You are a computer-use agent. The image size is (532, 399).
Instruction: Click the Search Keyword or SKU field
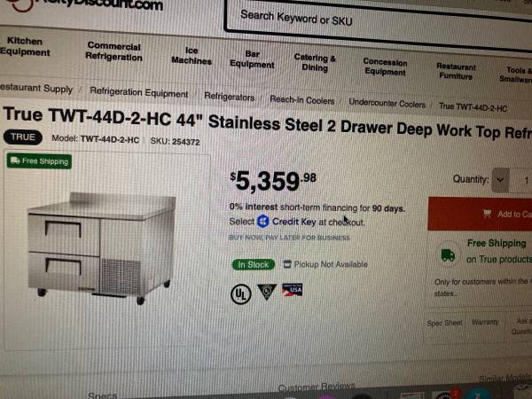pyautogui.click(x=378, y=23)
